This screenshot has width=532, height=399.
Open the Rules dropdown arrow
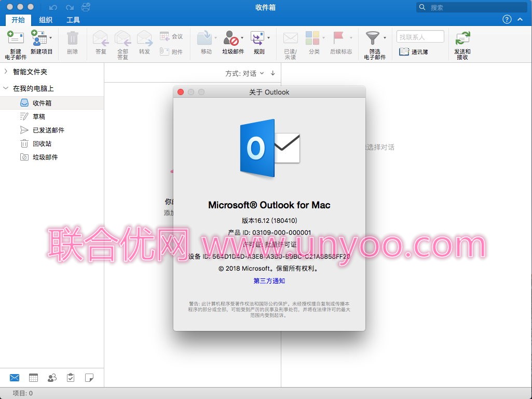point(268,38)
